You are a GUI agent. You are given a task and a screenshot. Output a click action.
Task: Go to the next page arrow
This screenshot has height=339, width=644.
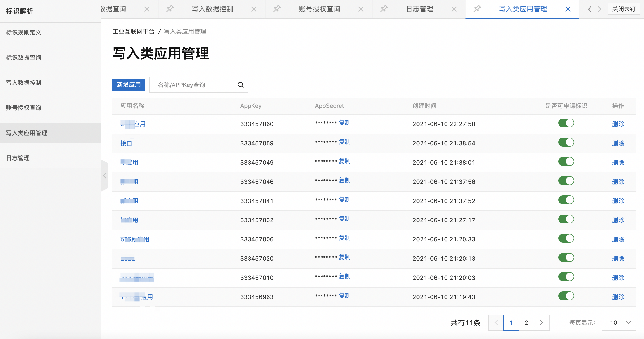coord(541,322)
